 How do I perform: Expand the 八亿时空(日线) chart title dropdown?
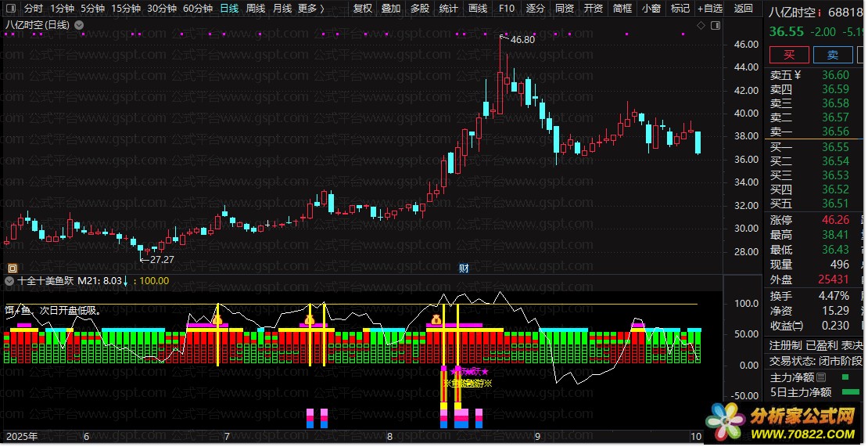point(79,25)
